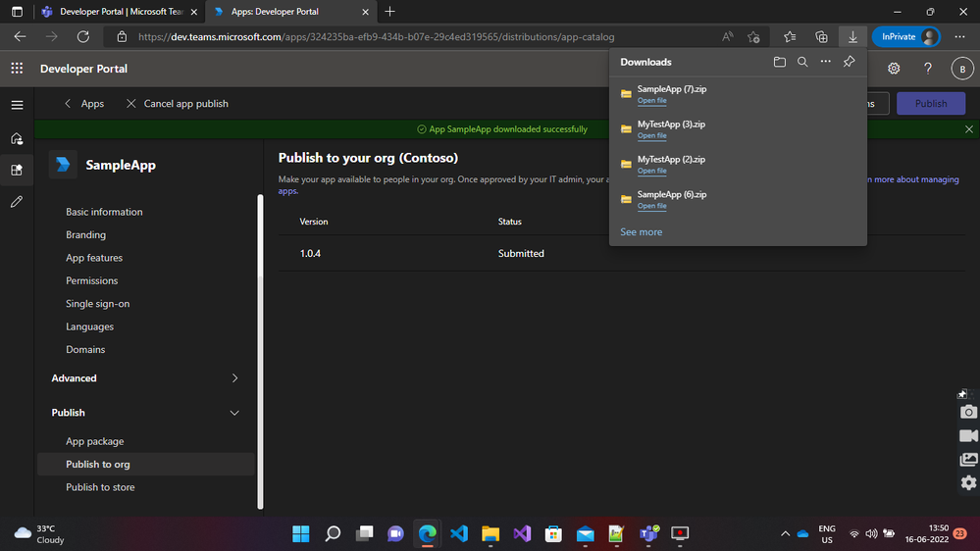Open browser Favorites list icon
980x551 pixels.
[790, 37]
